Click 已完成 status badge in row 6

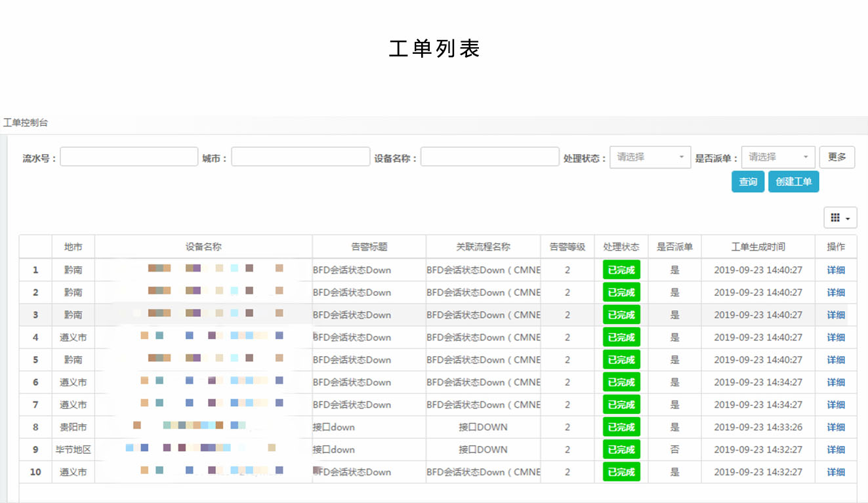pyautogui.click(x=621, y=382)
